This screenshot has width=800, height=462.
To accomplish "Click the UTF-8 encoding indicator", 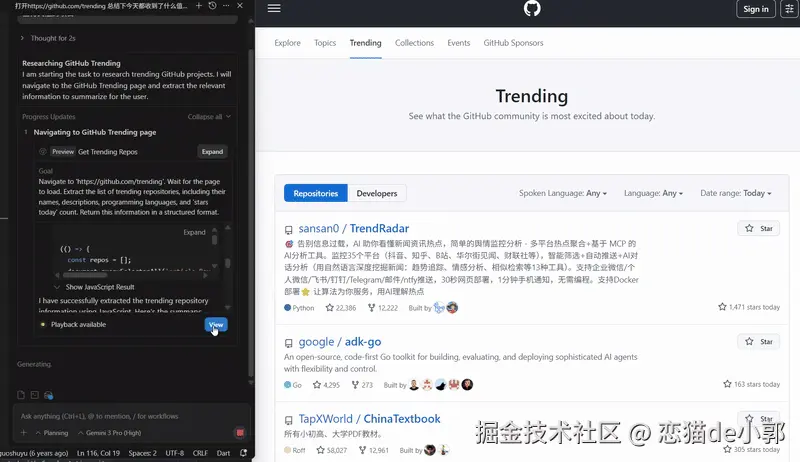I will [174, 453].
